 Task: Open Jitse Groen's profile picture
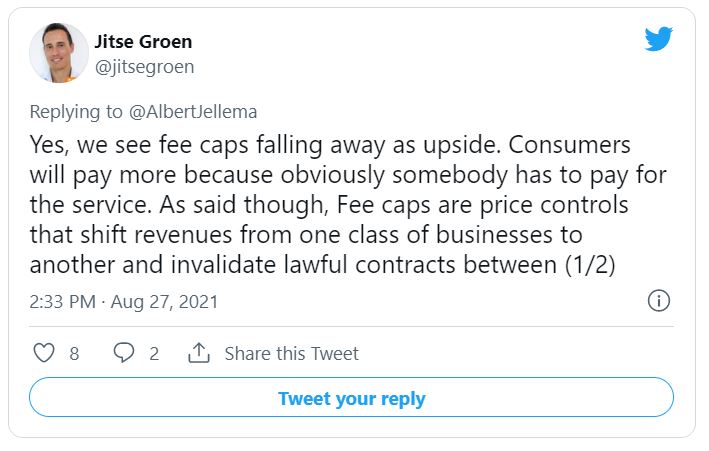click(x=59, y=53)
